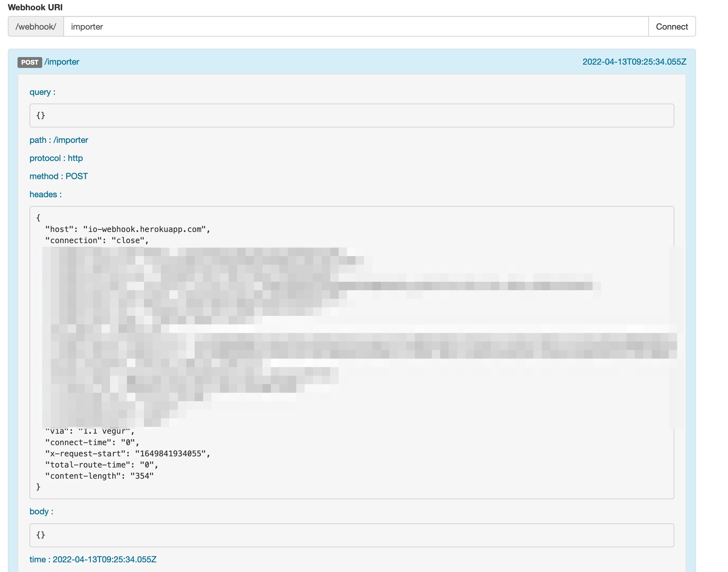The height and width of the screenshot is (572, 728).
Task: Open the /importer request link
Action: click(x=62, y=62)
